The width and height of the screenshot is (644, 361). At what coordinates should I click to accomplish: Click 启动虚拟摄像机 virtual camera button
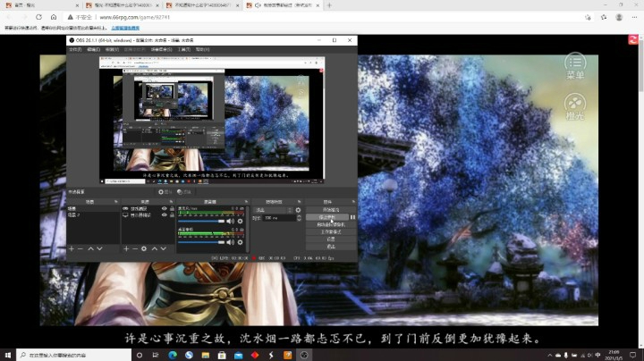pyautogui.click(x=331, y=225)
